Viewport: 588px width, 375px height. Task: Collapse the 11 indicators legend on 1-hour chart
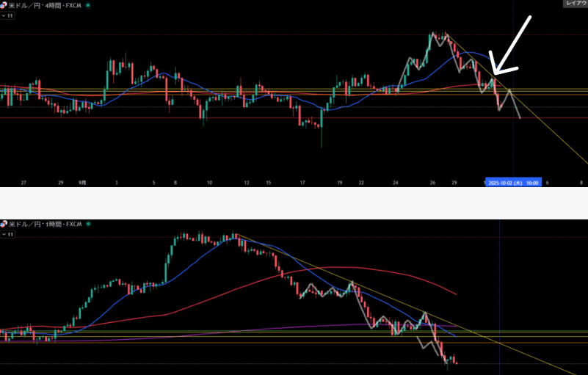(7, 233)
